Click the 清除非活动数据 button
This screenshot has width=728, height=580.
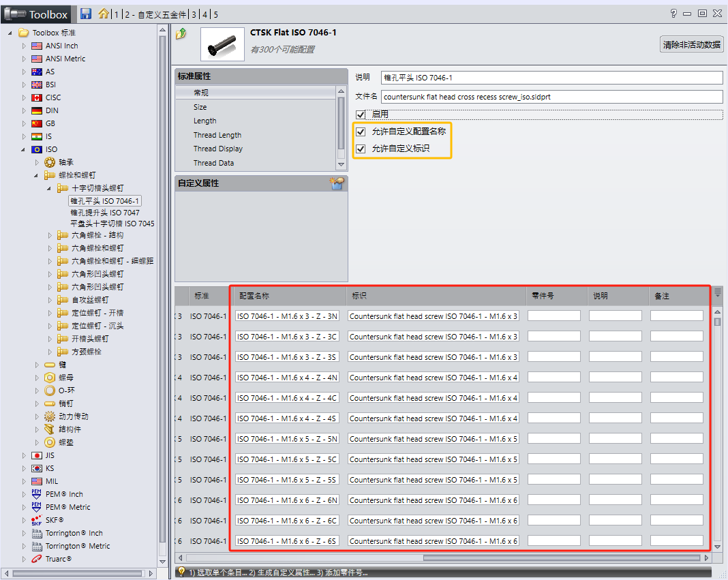691,44
